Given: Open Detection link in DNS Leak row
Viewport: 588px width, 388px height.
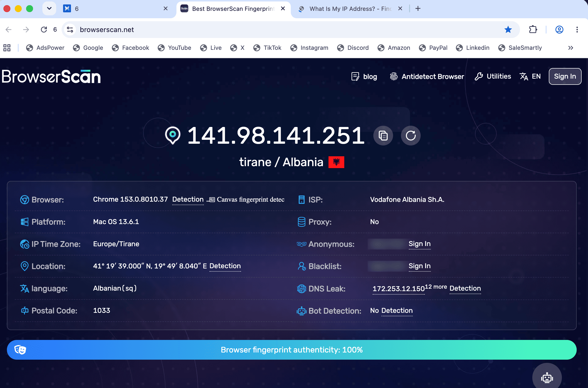Looking at the screenshot, I should pyautogui.click(x=465, y=288).
